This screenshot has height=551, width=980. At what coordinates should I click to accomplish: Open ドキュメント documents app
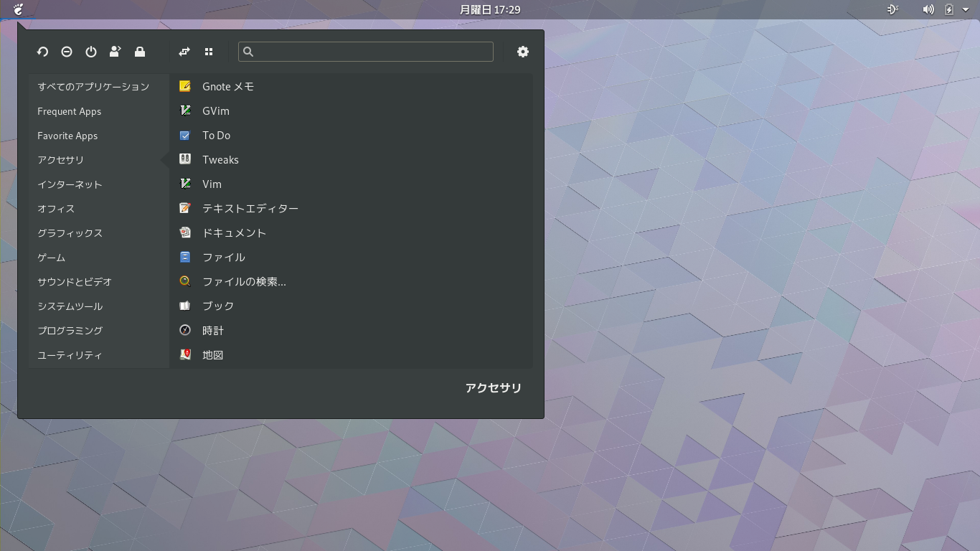click(351, 232)
